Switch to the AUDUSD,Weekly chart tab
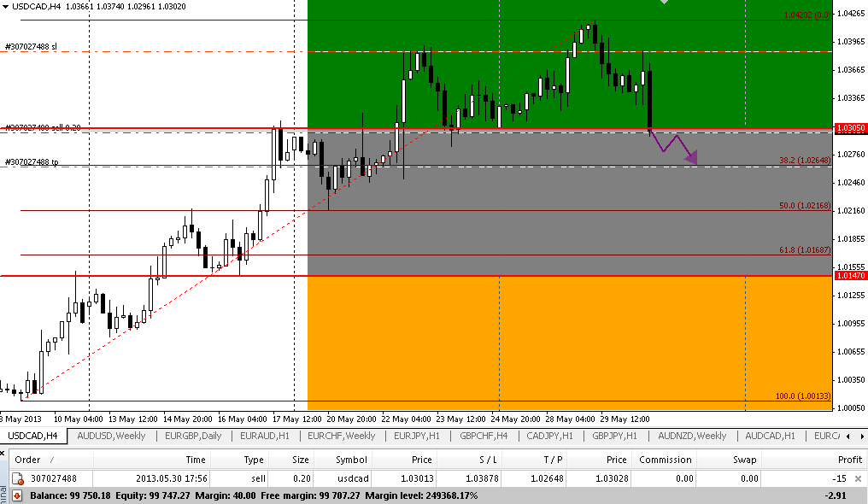The height and width of the screenshot is (504, 868). pos(111,436)
